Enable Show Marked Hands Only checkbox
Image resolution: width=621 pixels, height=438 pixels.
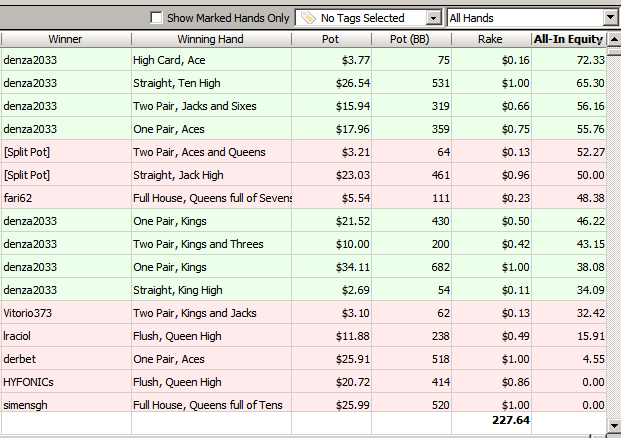coord(156,18)
